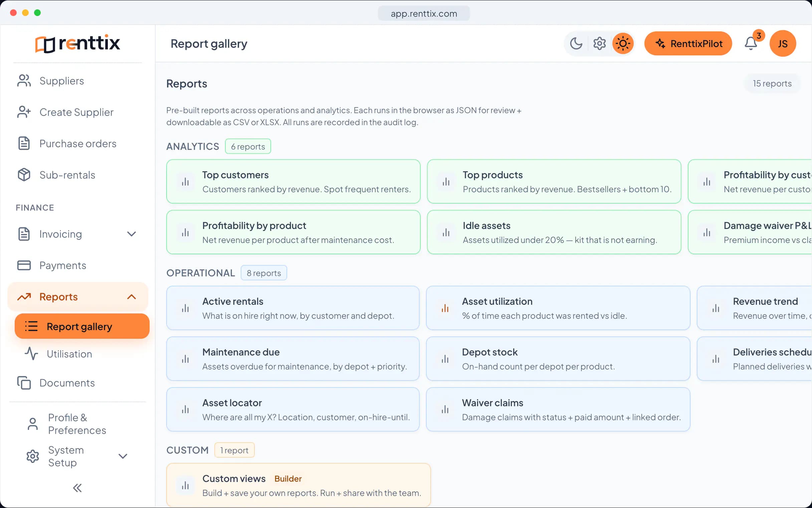Screen dimensions: 812x508
Task: Click the 15 reports badge
Action: coord(772,83)
